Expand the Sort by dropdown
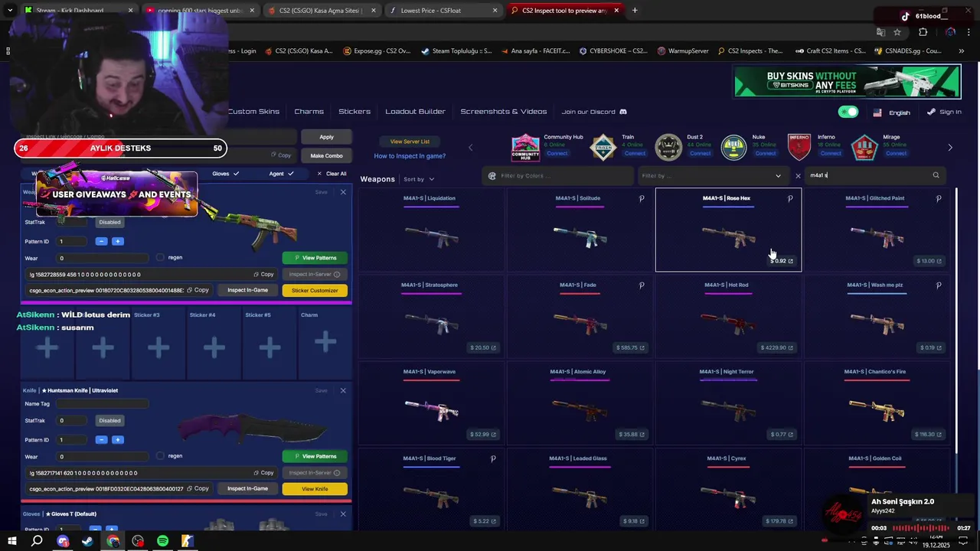Screen dimensions: 980x551 tap(419, 179)
